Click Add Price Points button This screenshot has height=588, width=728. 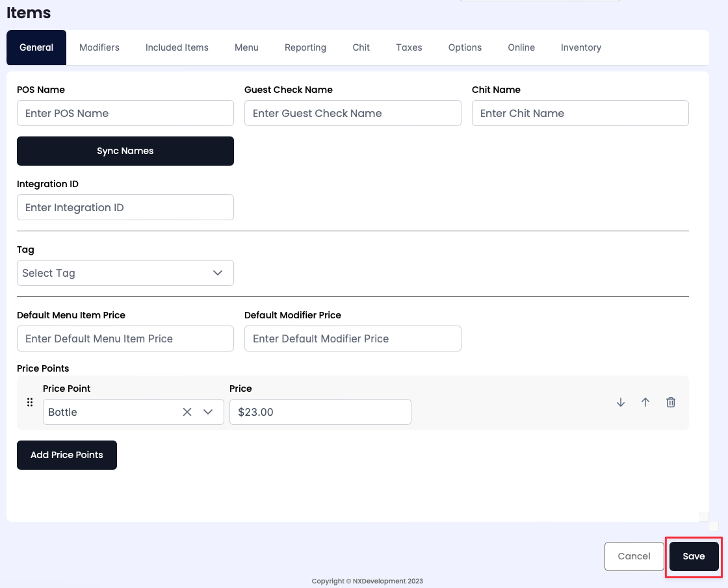tap(67, 455)
